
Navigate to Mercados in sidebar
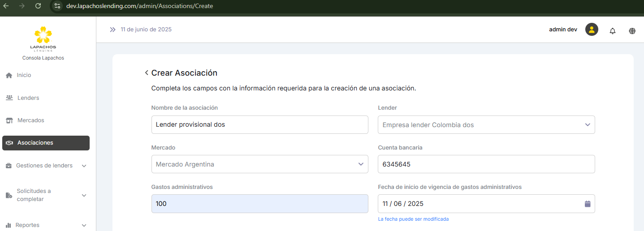point(30,120)
